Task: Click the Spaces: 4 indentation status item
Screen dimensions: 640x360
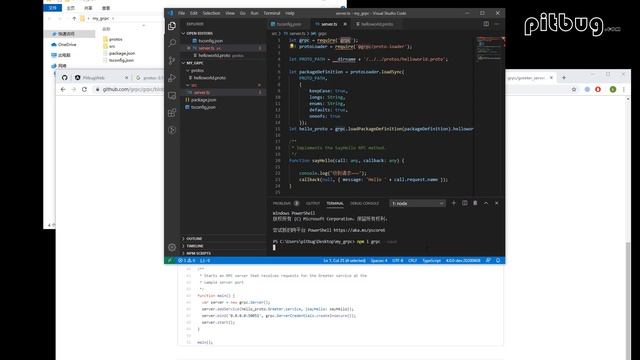Action: click(379, 260)
